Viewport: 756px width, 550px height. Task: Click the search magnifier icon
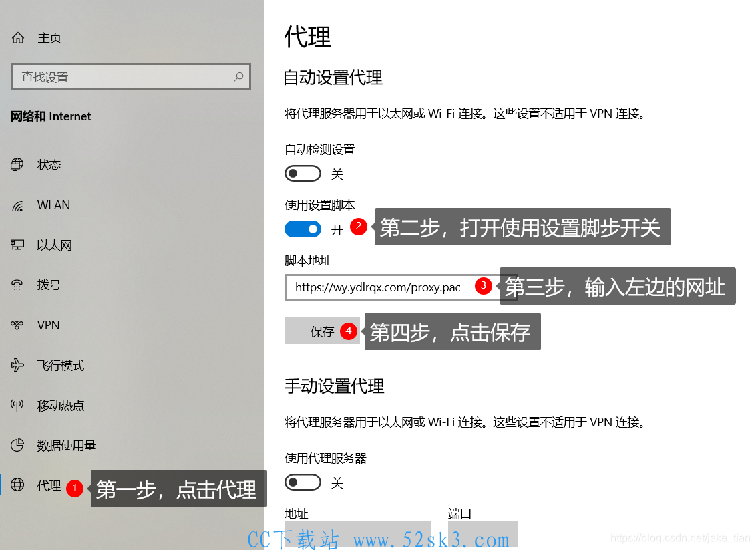[238, 77]
